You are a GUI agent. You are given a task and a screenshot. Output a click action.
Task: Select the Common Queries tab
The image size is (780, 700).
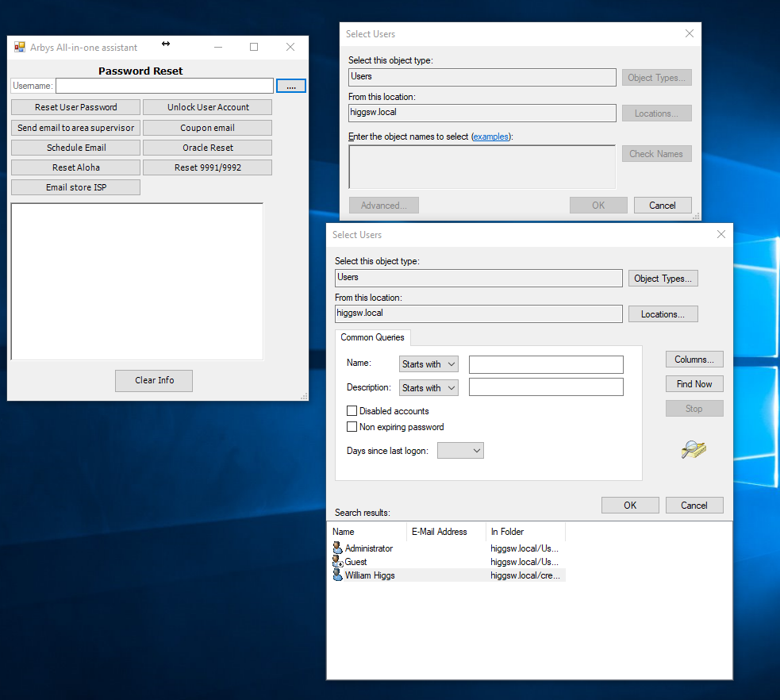coord(373,337)
